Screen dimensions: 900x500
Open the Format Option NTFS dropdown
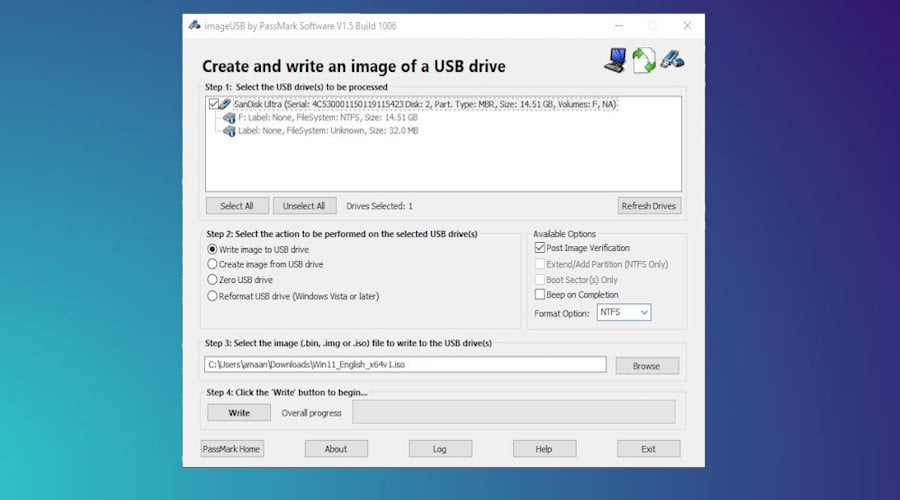pos(624,312)
